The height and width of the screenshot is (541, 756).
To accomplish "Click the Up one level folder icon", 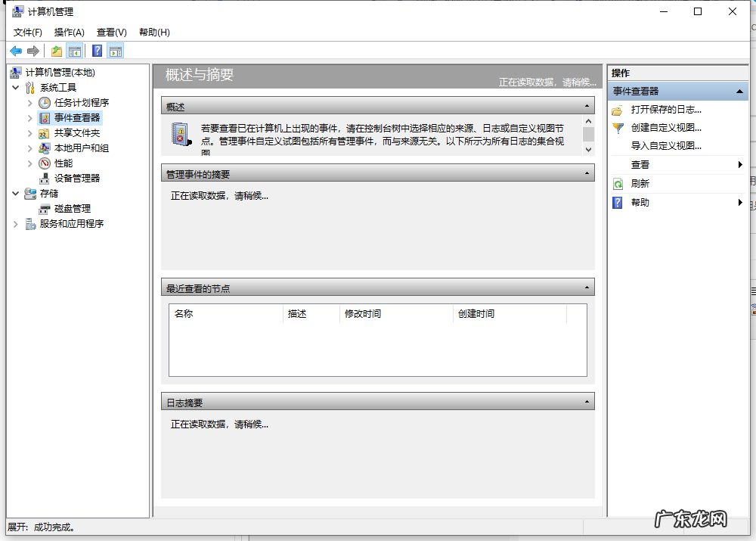I will 56,51.
